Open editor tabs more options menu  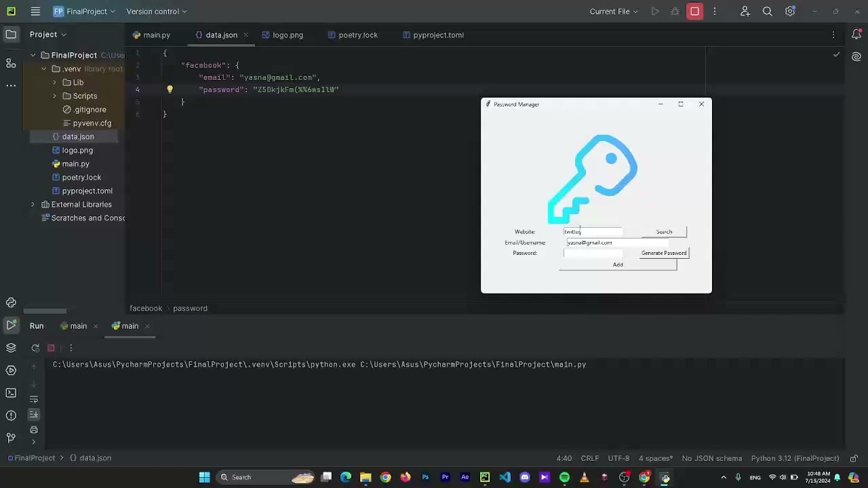click(x=833, y=35)
